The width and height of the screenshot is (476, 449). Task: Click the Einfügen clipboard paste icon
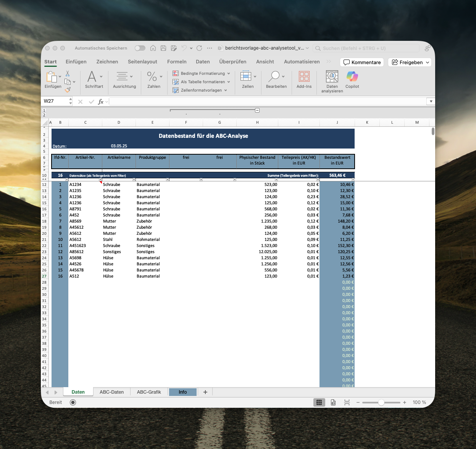click(51, 77)
